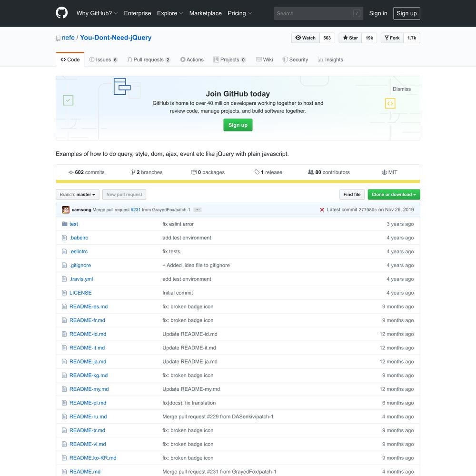476x476 pixels.
Task: Open the README-es.md file
Action: (x=89, y=307)
